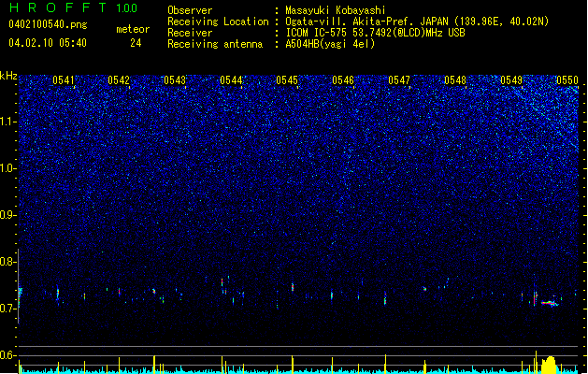Click the Receiving Location label
Screen dimensions: 588x374
[x=218, y=22]
